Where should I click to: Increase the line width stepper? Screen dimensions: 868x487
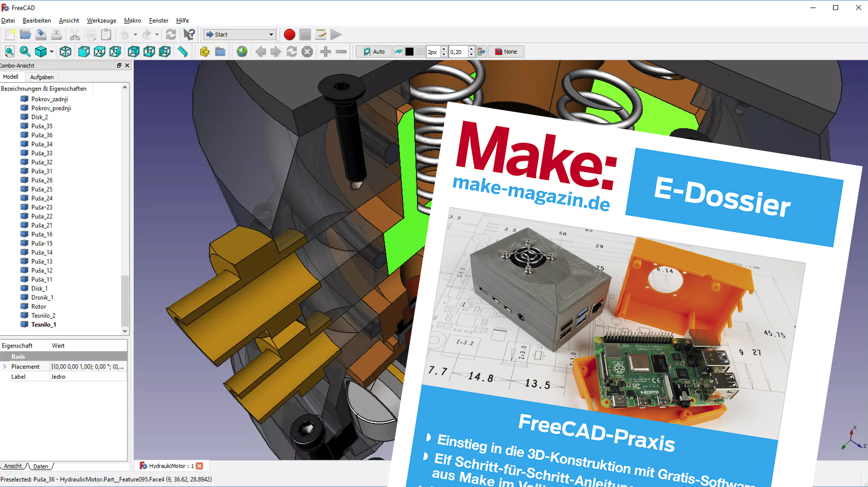pos(444,49)
